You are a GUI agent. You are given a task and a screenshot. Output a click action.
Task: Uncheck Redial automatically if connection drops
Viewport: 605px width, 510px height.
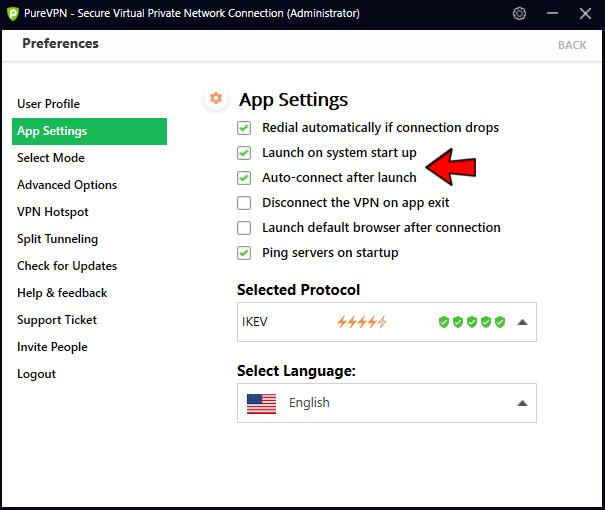click(x=244, y=128)
